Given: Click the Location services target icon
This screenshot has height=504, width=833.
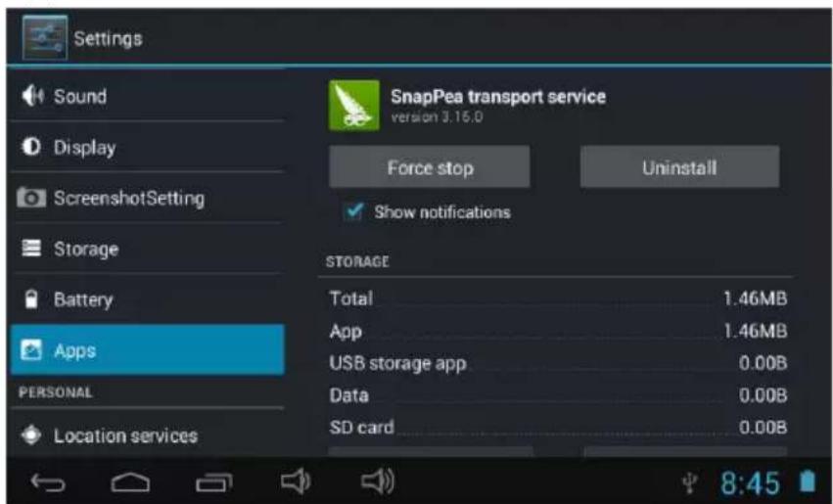Looking at the screenshot, I should pyautogui.click(x=31, y=435).
